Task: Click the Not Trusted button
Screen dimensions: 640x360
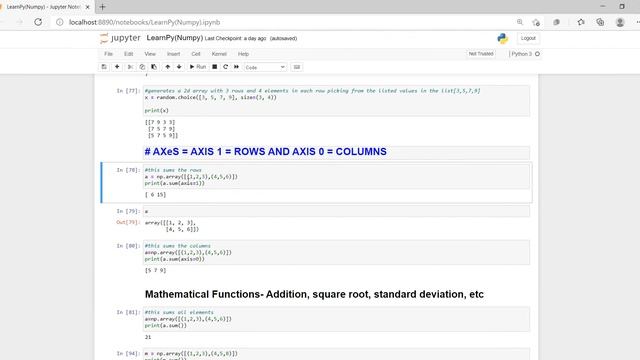Action: click(481, 54)
